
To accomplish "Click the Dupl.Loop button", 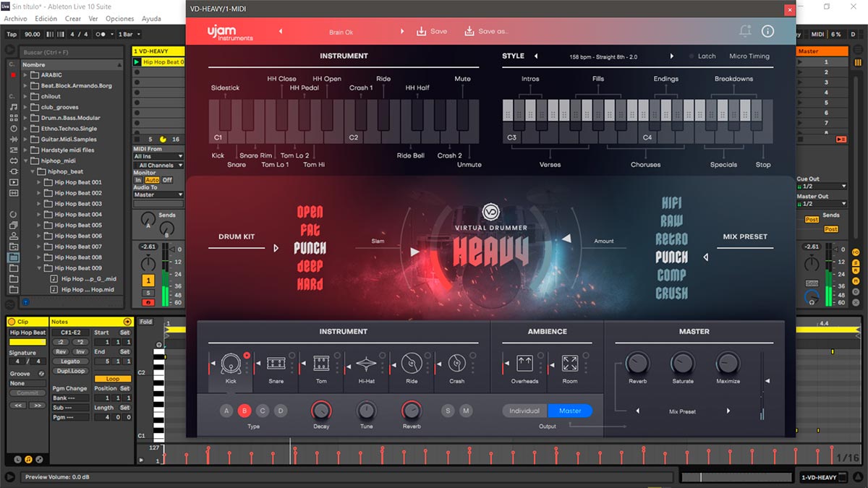I will point(70,370).
